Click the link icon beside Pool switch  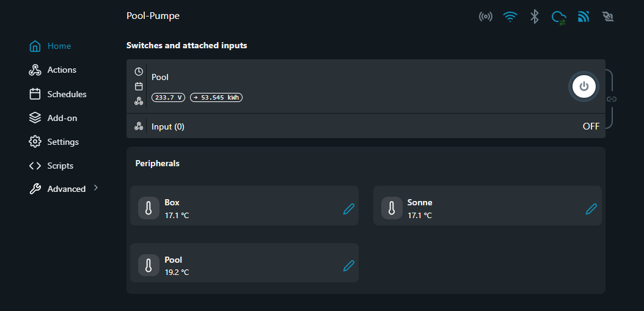[x=612, y=99]
